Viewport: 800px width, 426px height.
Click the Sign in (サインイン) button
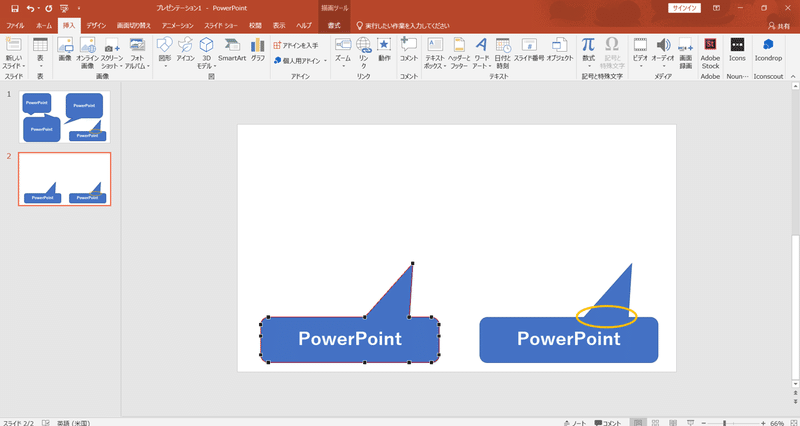(x=684, y=8)
